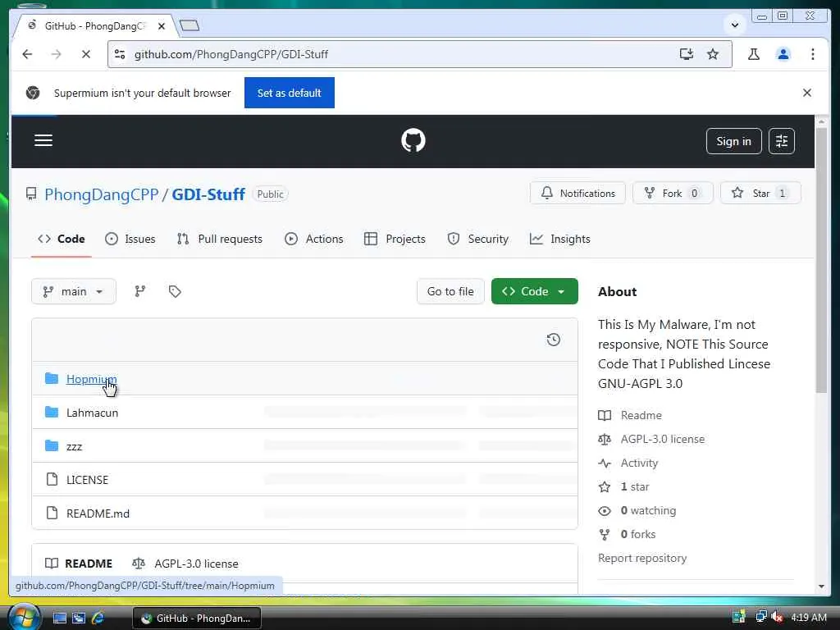Click Show Desktop icon in quick launch
840x630 pixels.
[59, 619]
